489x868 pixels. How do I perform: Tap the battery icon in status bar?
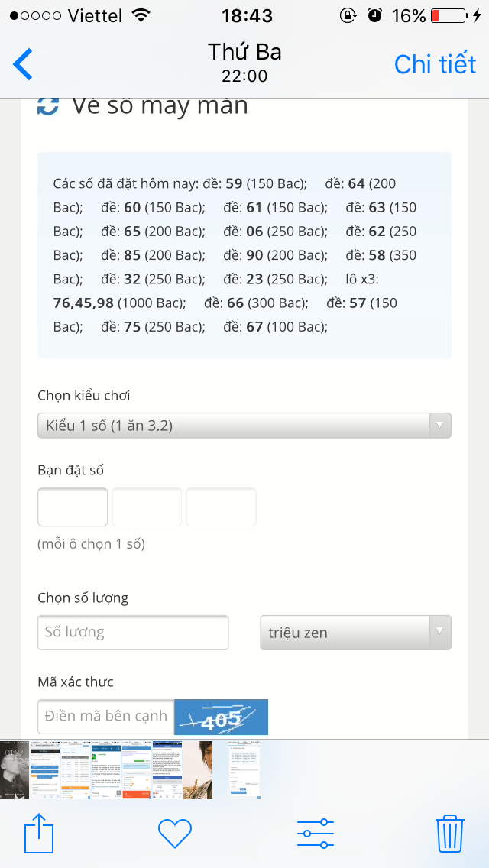coord(449,15)
